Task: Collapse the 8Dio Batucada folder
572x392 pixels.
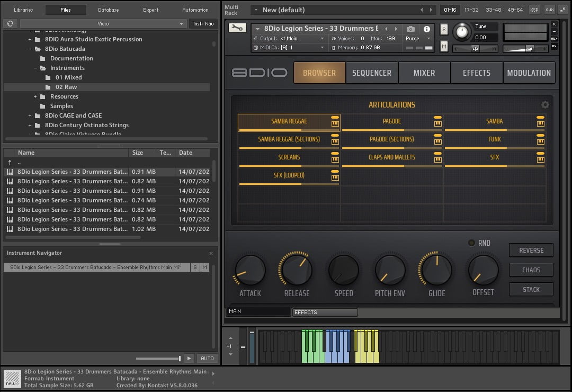Action: point(30,49)
